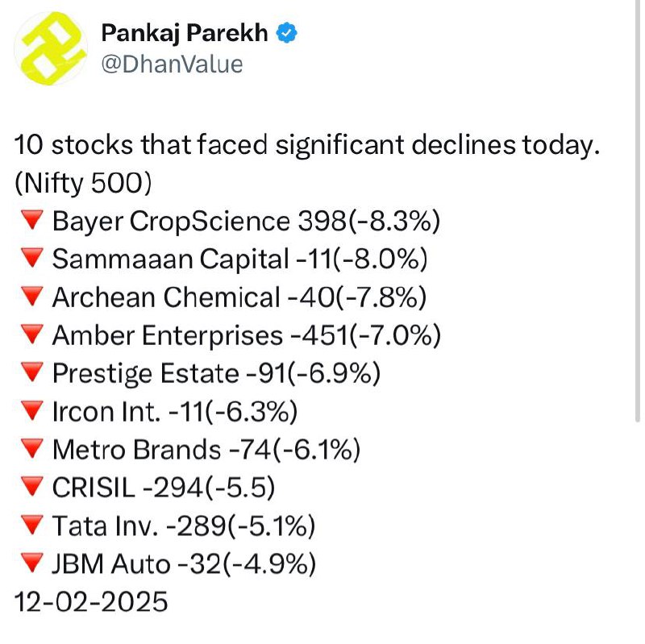Click red triangle beside Amber Enterprises

tap(32, 334)
